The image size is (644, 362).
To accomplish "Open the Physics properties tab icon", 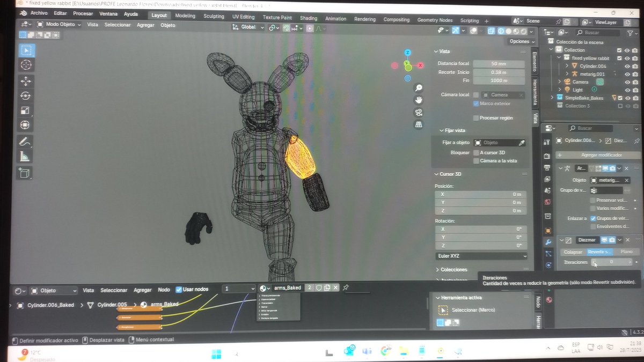I will 548,265.
